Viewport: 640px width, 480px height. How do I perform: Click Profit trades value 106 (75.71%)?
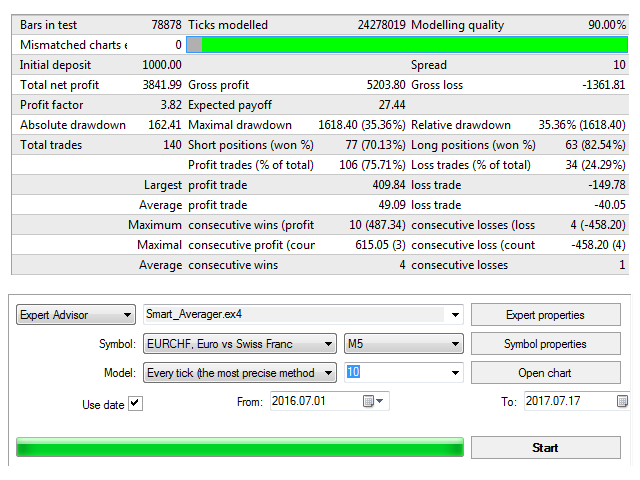click(x=372, y=165)
